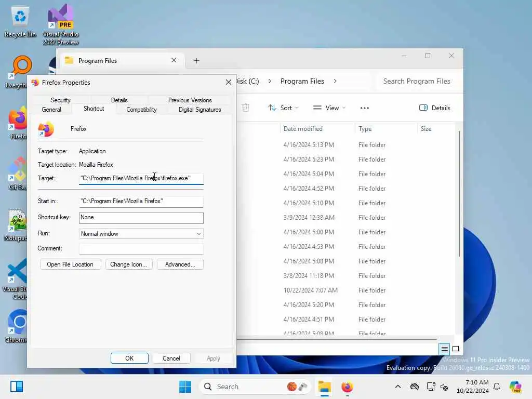The width and height of the screenshot is (532, 399).
Task: Click the muted volume tray icon
Action: pyautogui.click(x=444, y=387)
